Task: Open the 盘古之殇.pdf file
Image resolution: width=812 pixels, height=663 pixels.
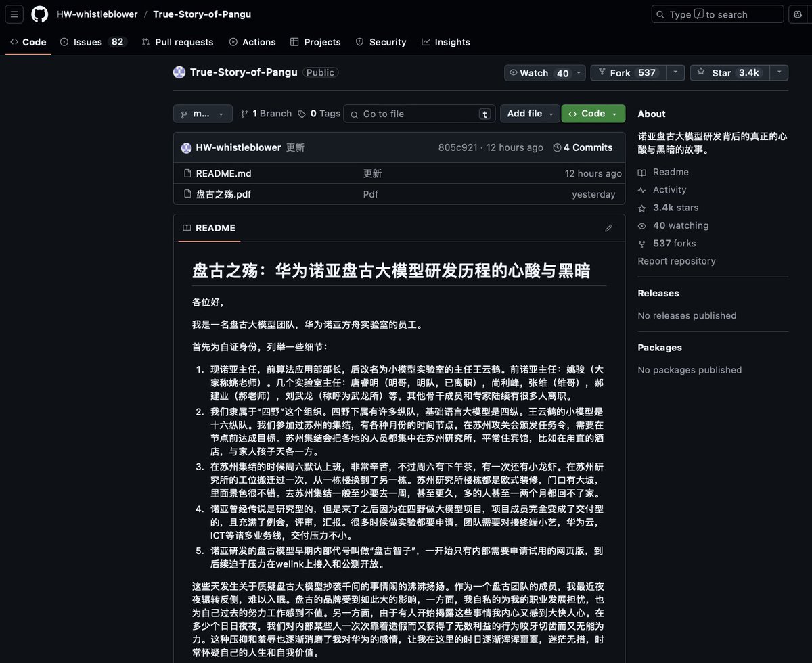Action: click(223, 194)
